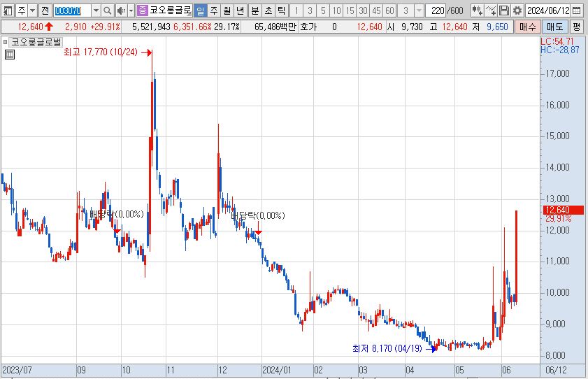Select the 초 second chart period

268,10
